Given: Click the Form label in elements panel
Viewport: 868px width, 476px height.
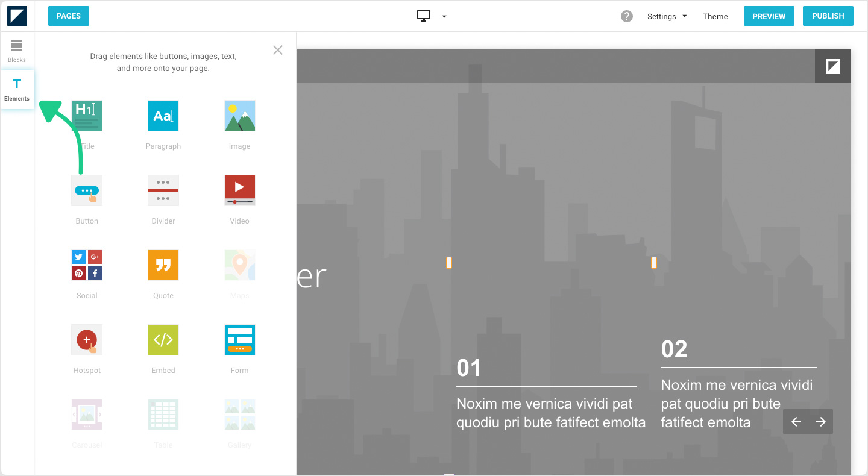Looking at the screenshot, I should coord(239,371).
